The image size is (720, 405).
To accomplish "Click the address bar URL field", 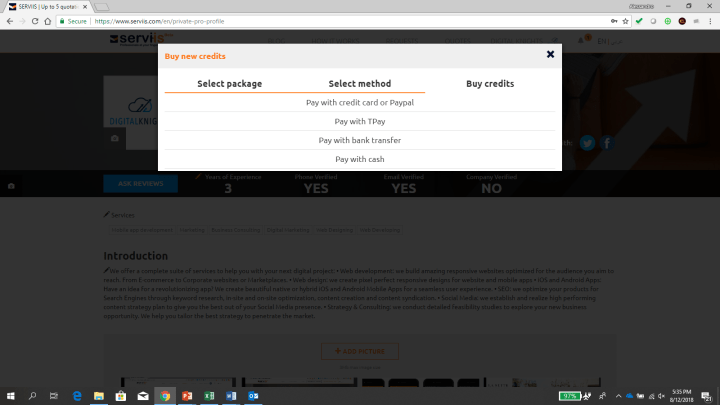I will (x=300, y=20).
